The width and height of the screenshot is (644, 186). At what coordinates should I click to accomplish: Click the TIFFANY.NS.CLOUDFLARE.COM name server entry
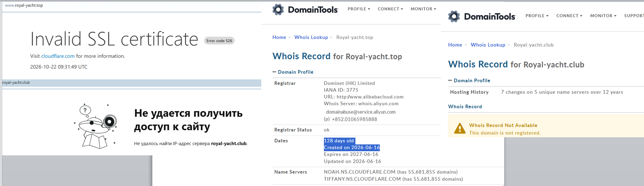coord(393,179)
